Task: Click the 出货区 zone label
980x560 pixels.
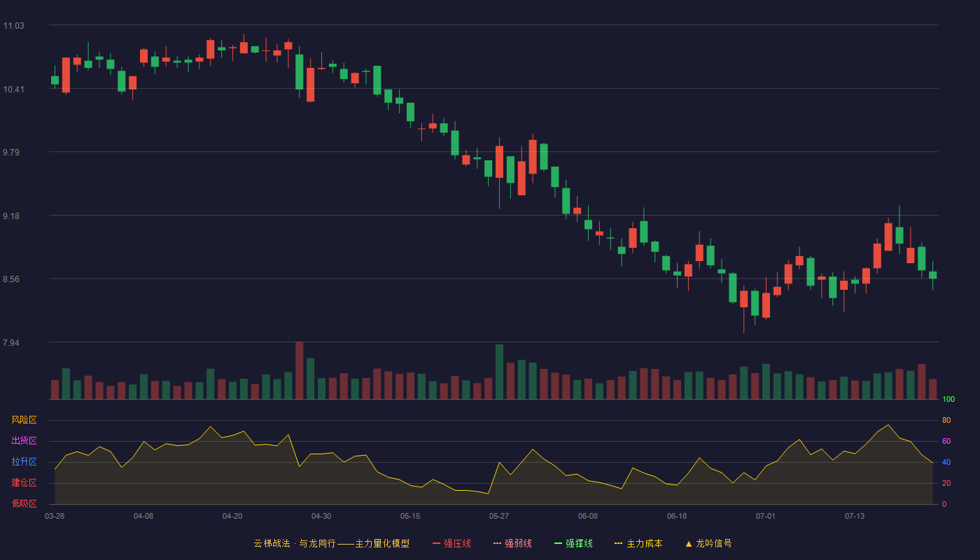Action: 24,441
